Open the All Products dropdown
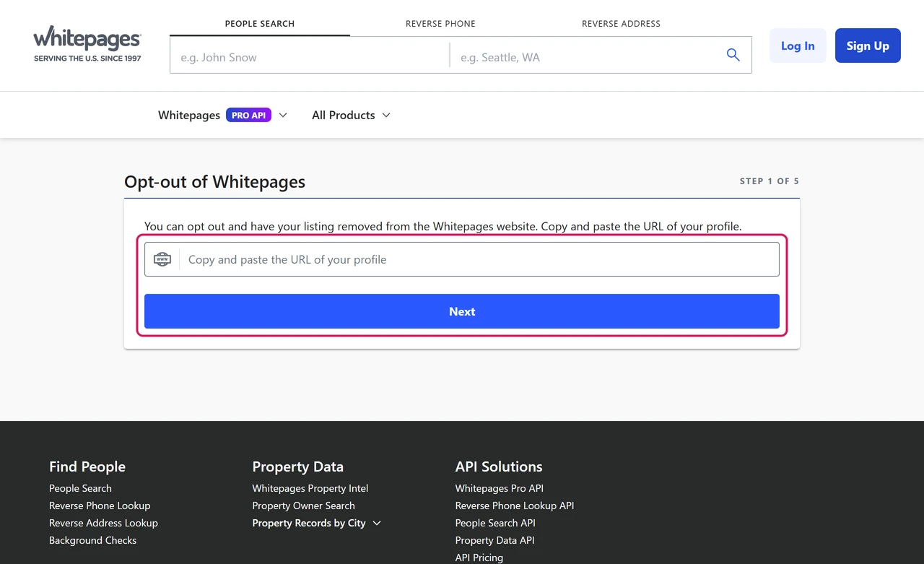The image size is (924, 564). pos(351,115)
